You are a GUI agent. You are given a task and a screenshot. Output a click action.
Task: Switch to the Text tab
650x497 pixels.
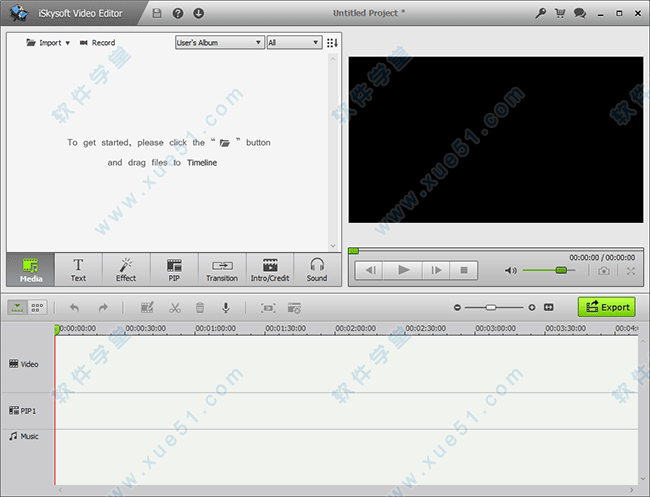pos(78,269)
